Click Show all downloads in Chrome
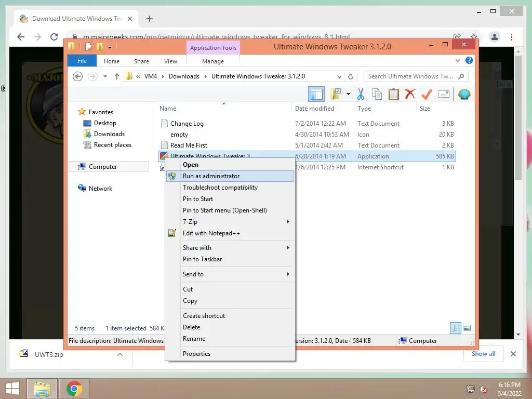 click(483, 353)
